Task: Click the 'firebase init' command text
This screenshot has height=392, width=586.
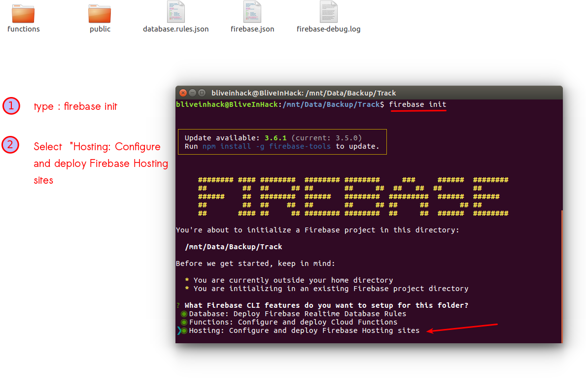Action: pyautogui.click(x=417, y=104)
